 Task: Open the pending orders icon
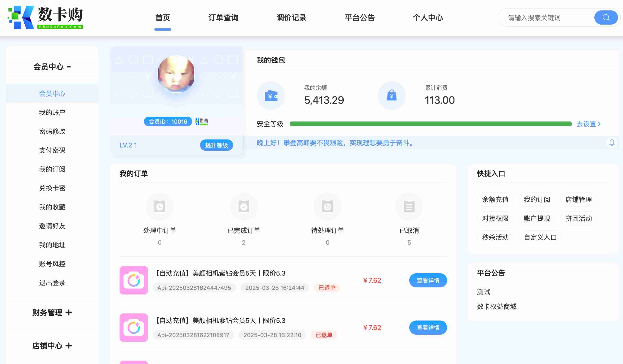coord(327,206)
